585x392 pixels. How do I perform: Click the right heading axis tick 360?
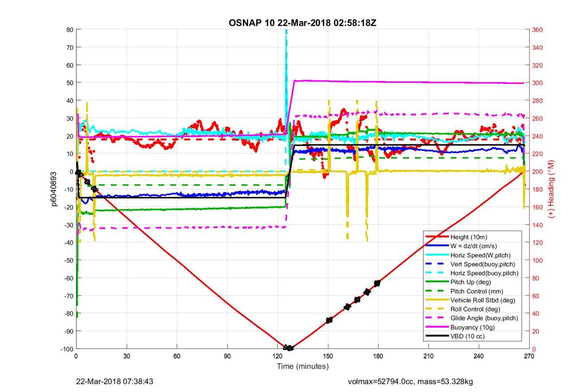[x=537, y=30]
